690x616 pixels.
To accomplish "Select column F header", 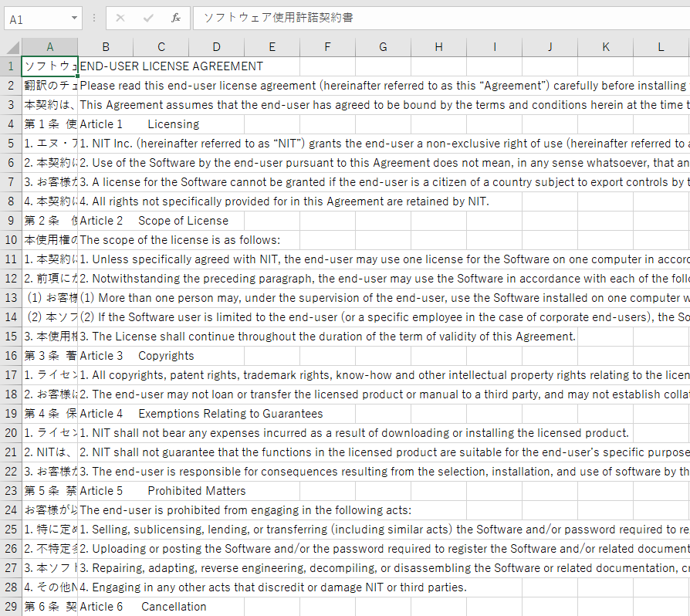I will click(327, 47).
